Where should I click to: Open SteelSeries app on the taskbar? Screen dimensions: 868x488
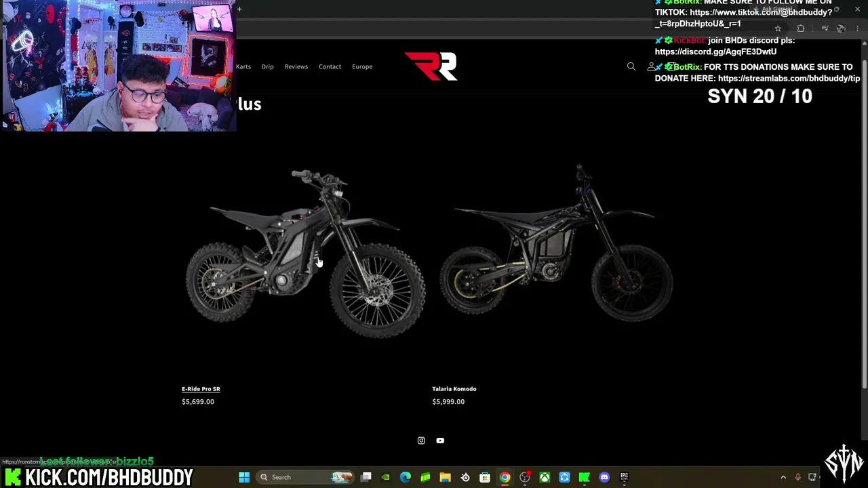click(x=465, y=477)
